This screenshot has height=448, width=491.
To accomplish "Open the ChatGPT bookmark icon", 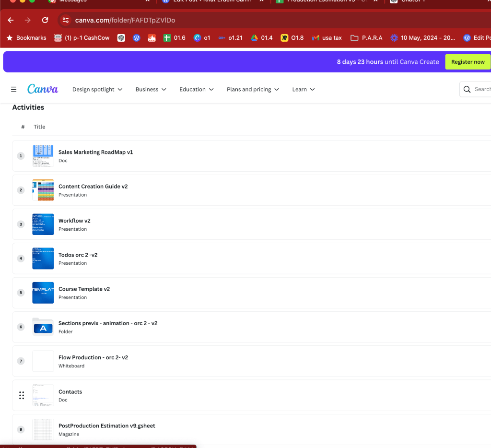I will pos(121,38).
